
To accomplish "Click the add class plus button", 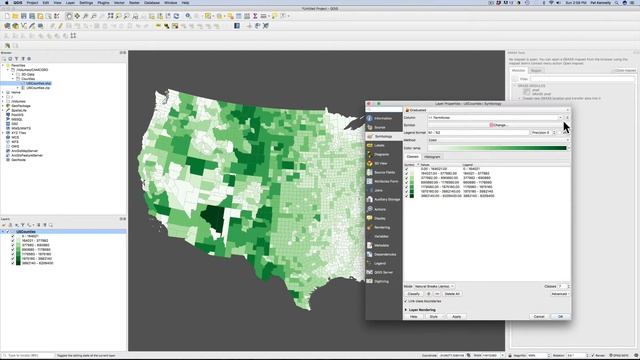I will (428, 294).
